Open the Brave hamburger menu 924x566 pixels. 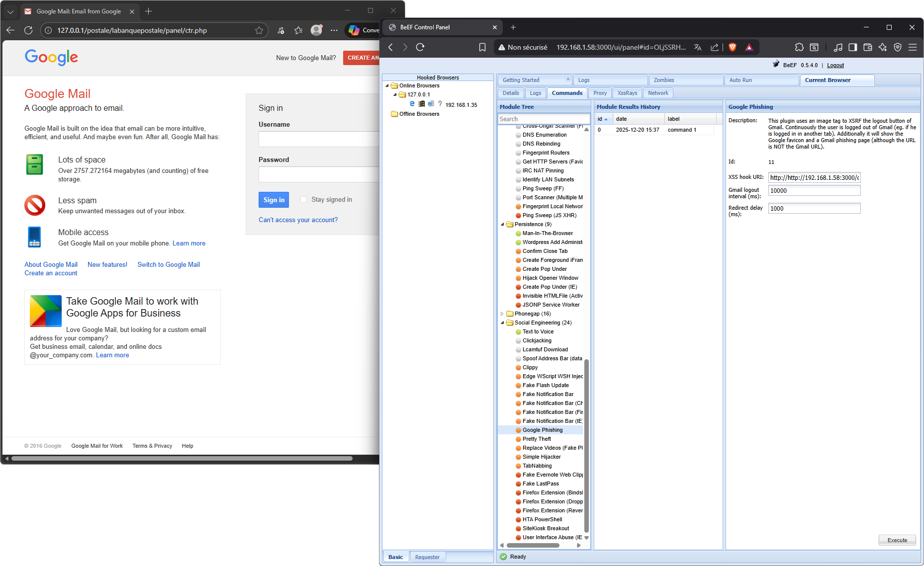click(x=913, y=47)
